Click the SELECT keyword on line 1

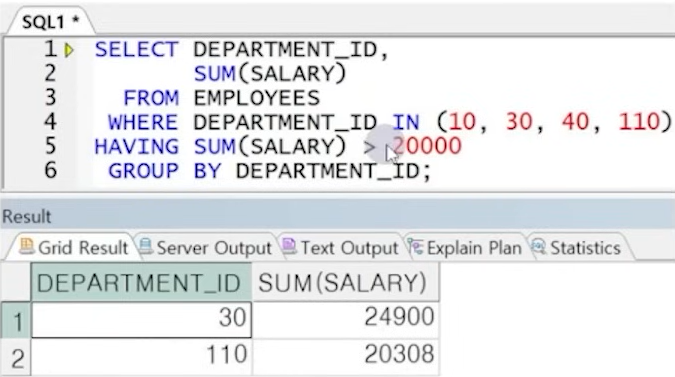[136, 49]
